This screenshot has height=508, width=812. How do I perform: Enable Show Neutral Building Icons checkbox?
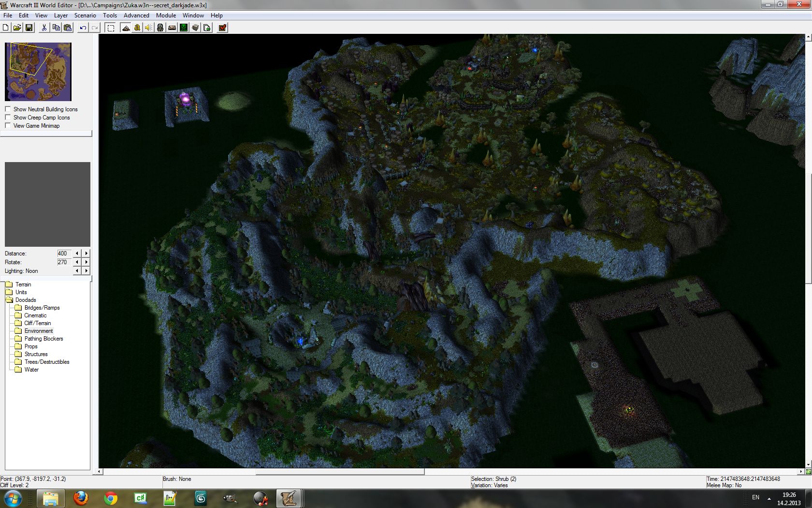[8, 109]
